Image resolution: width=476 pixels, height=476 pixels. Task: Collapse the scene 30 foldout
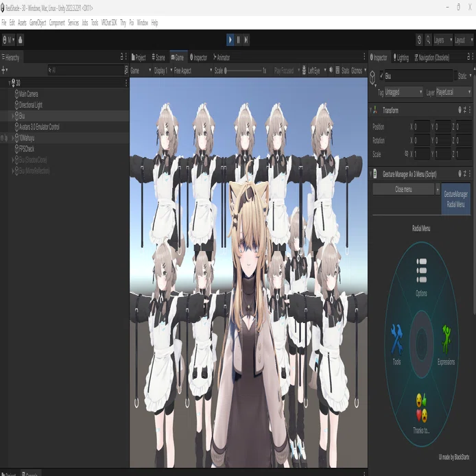coord(10,83)
